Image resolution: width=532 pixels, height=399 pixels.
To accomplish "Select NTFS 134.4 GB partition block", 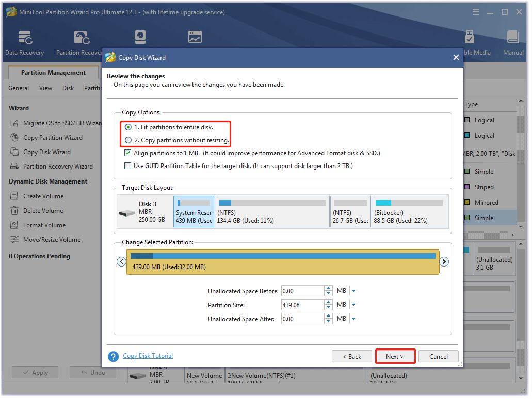I will coord(272,211).
